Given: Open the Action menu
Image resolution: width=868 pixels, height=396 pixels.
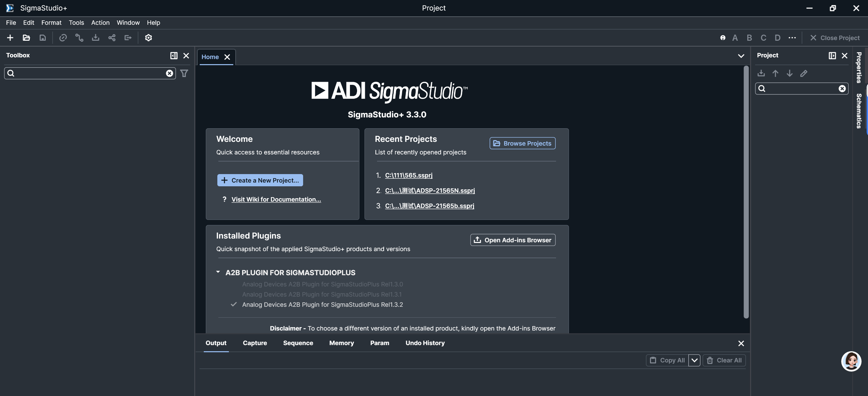Looking at the screenshot, I should click(100, 23).
